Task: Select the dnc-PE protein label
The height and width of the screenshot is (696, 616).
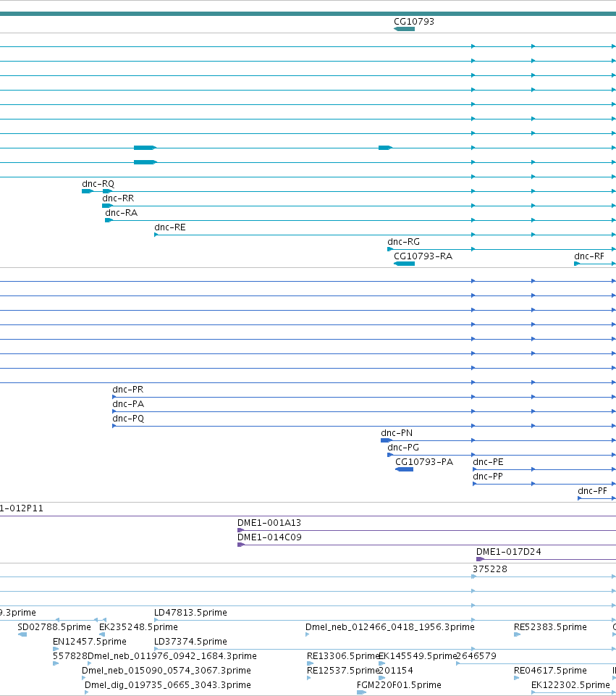Action: 488,461
